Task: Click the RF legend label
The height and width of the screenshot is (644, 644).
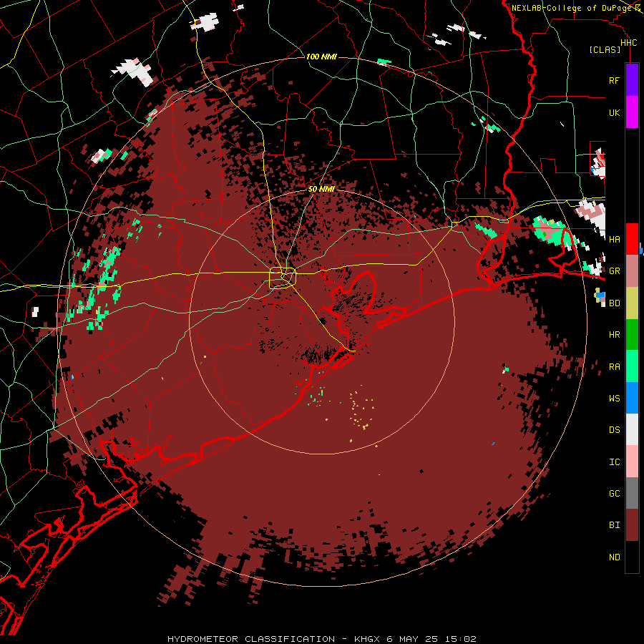Action: (x=615, y=80)
